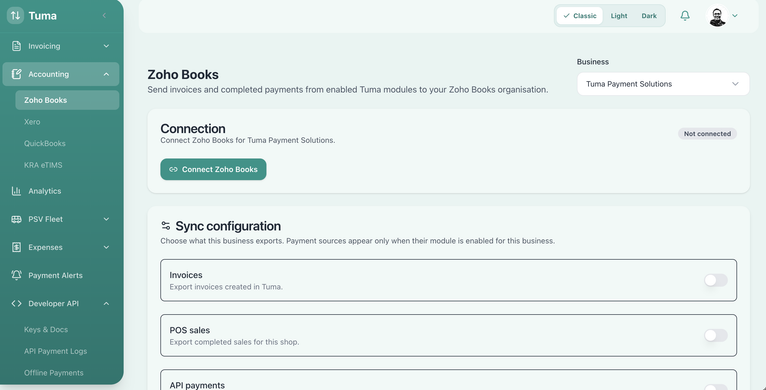Click the Tuma brand name

43,16
